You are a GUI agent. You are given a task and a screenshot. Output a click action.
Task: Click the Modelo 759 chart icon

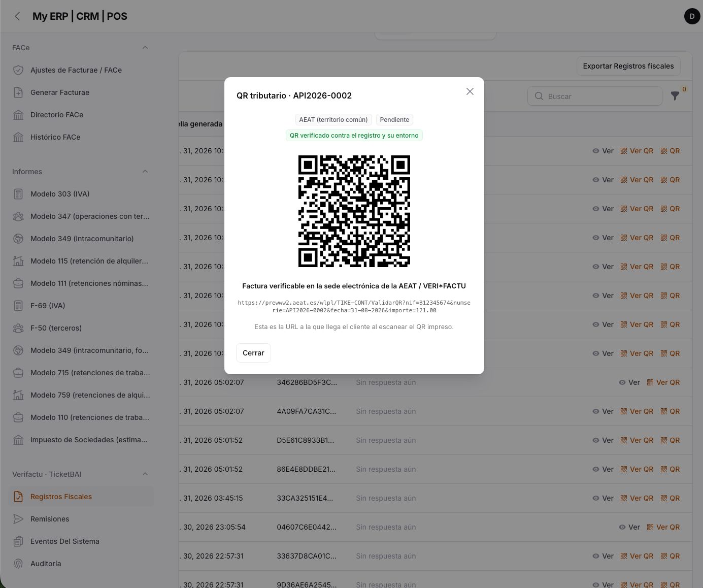click(x=18, y=395)
